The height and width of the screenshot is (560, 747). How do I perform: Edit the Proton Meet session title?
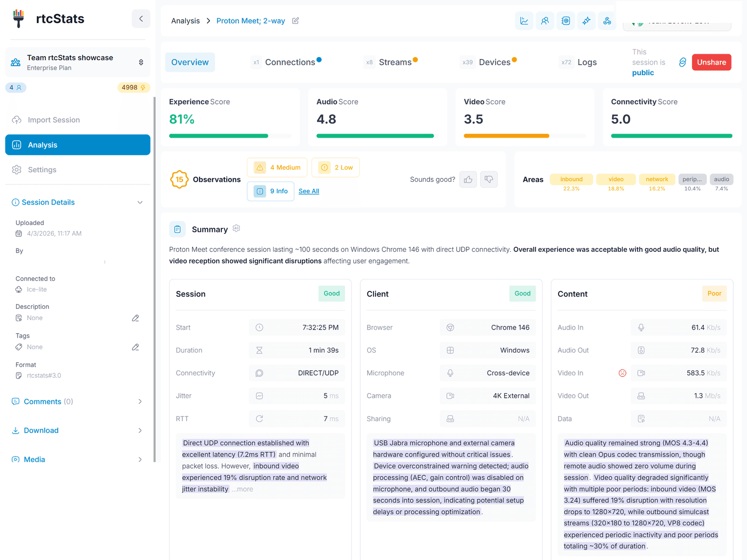(x=296, y=21)
